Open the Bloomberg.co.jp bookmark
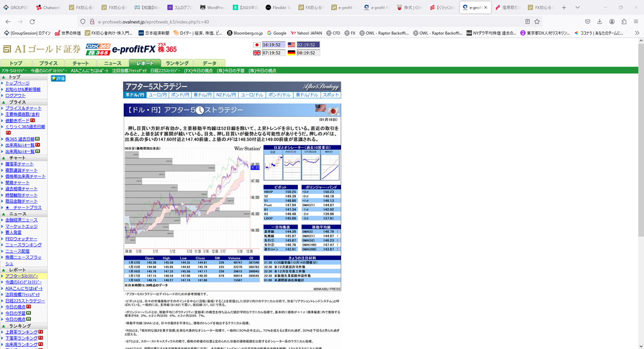The width and height of the screenshot is (644, 349). click(245, 33)
